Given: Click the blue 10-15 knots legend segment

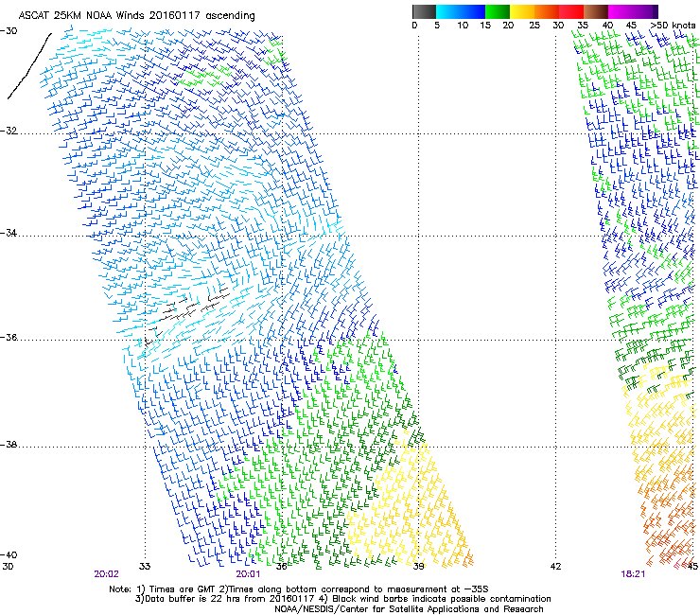Looking at the screenshot, I should point(473,11).
